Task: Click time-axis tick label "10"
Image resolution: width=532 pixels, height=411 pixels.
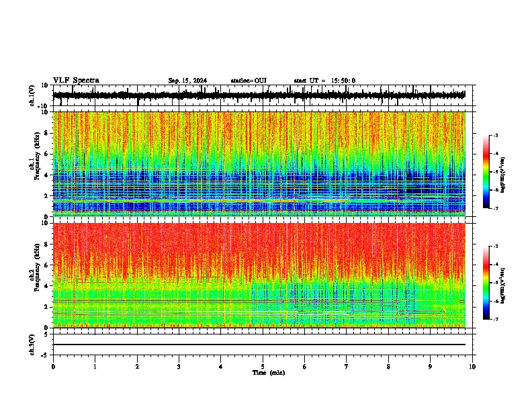Action: click(x=472, y=367)
